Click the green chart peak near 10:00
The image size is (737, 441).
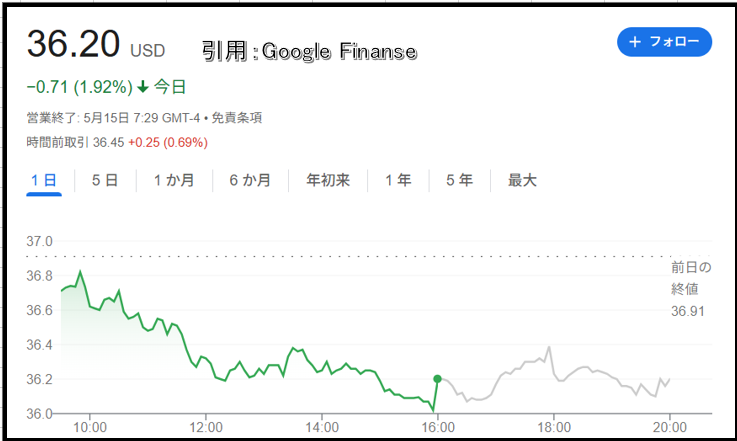tap(80, 271)
